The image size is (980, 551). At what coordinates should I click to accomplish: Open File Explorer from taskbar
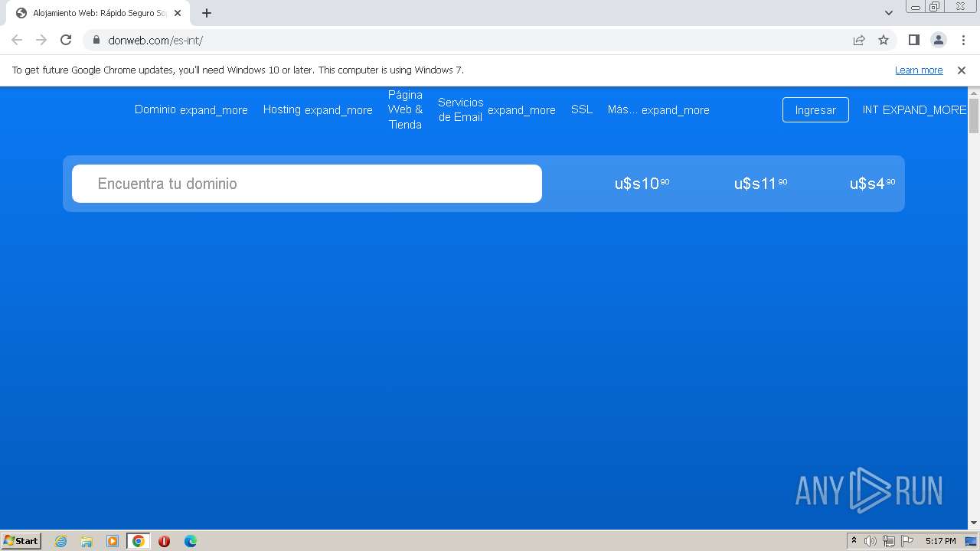[87, 541]
